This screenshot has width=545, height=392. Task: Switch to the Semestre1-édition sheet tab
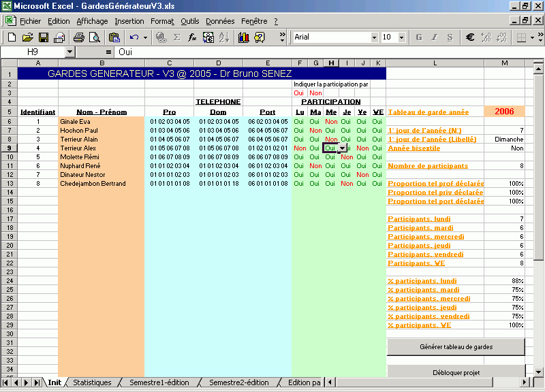pos(159,382)
